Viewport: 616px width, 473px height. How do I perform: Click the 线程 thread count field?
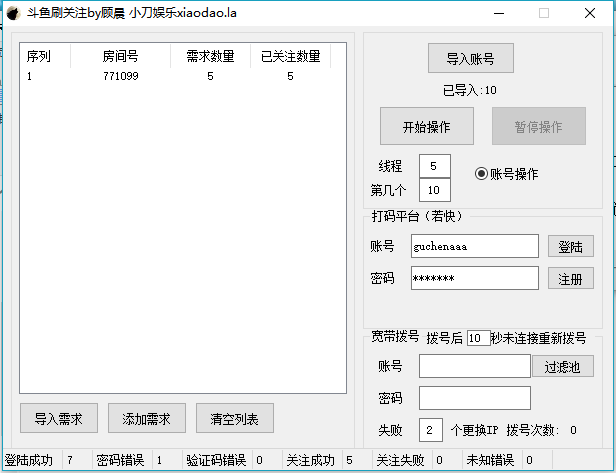(x=435, y=166)
